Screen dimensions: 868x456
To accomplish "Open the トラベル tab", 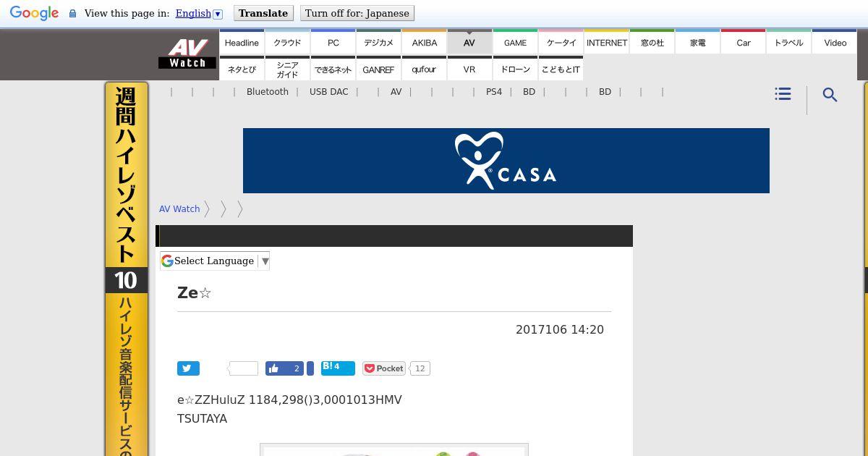I will pos(789,42).
